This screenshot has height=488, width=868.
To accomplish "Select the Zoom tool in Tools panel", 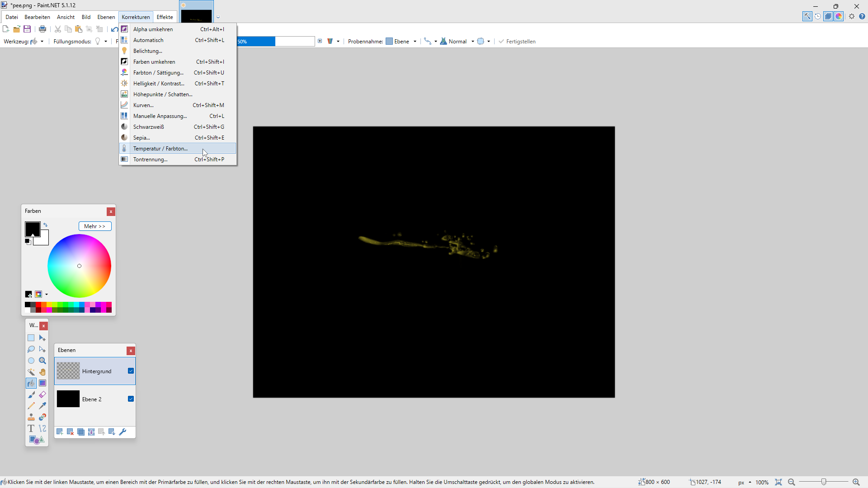I will point(42,361).
